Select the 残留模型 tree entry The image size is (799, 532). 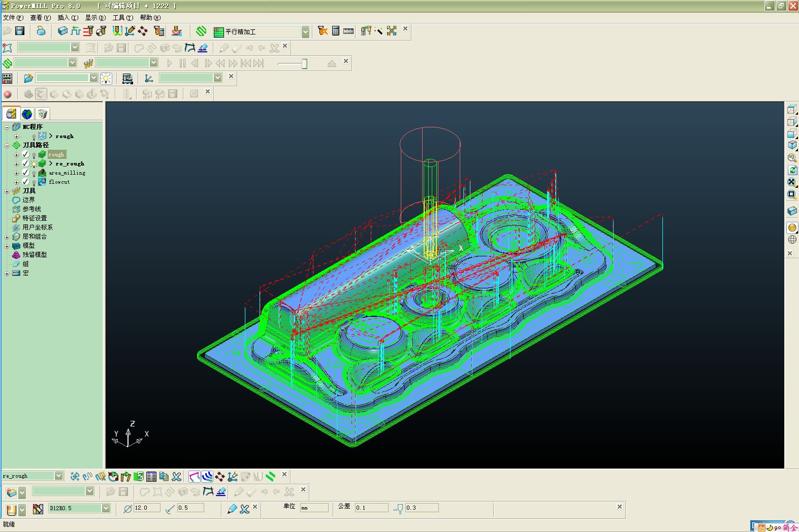tap(34, 255)
